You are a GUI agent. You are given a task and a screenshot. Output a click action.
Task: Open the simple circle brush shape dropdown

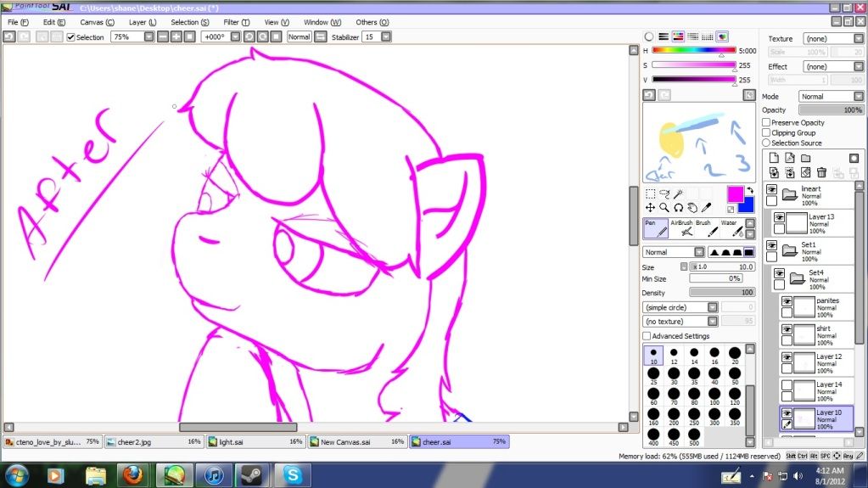pyautogui.click(x=680, y=307)
